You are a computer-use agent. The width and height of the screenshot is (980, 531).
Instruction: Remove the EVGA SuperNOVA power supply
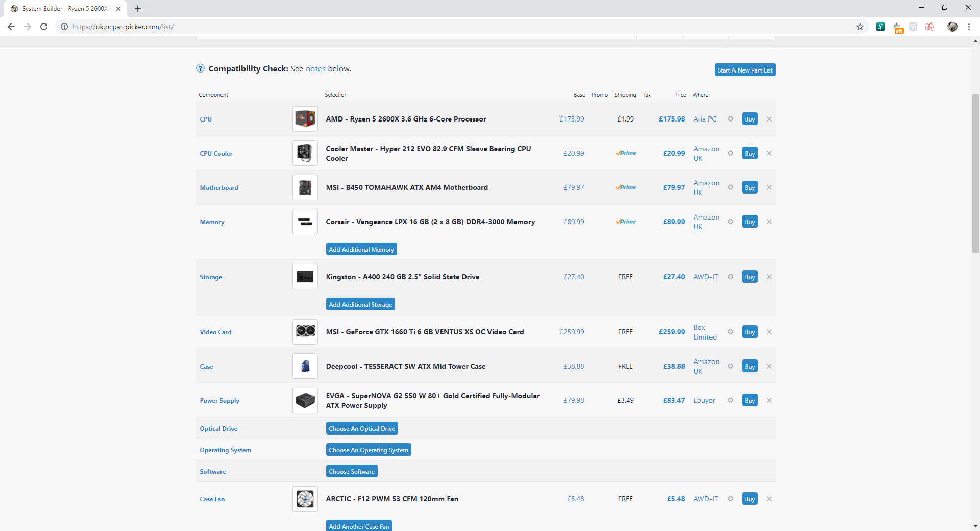click(x=769, y=400)
